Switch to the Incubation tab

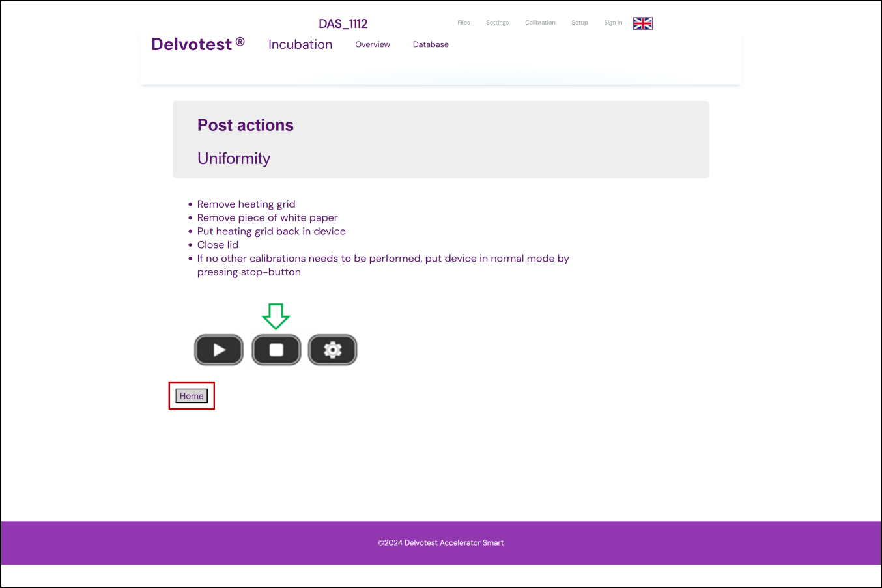coord(300,44)
